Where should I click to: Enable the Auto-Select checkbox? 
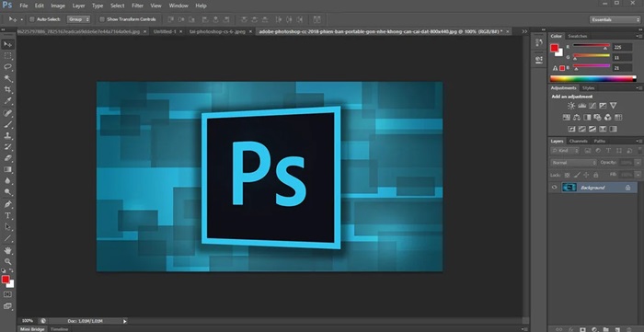[x=32, y=19]
